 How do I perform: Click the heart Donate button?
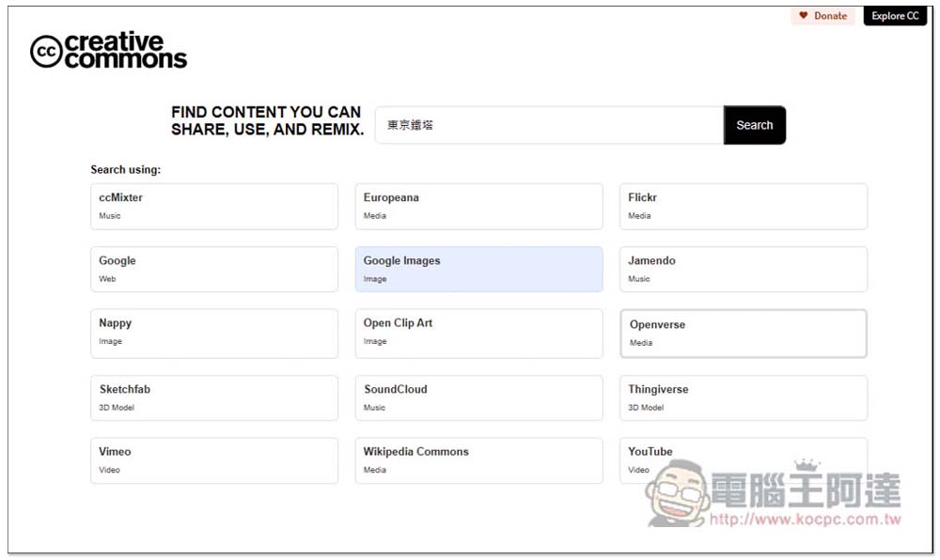click(x=823, y=16)
